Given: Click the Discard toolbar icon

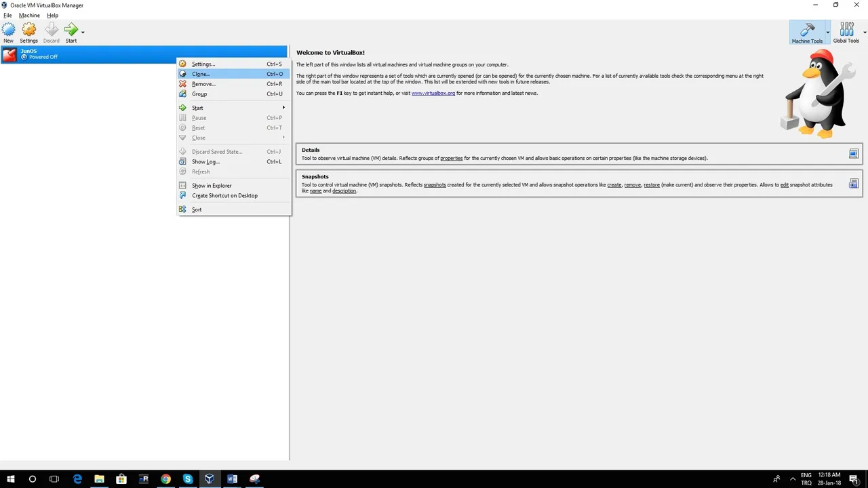Looking at the screenshot, I should (x=52, y=32).
